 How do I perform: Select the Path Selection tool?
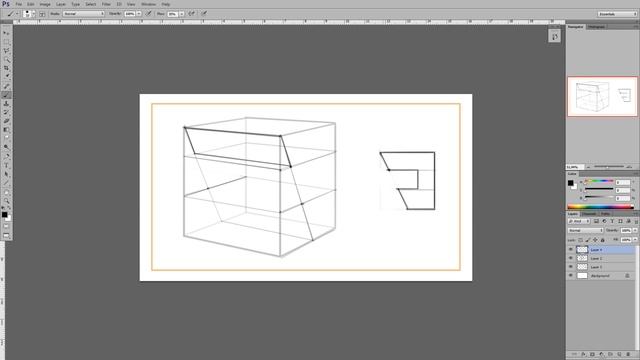coord(6,174)
